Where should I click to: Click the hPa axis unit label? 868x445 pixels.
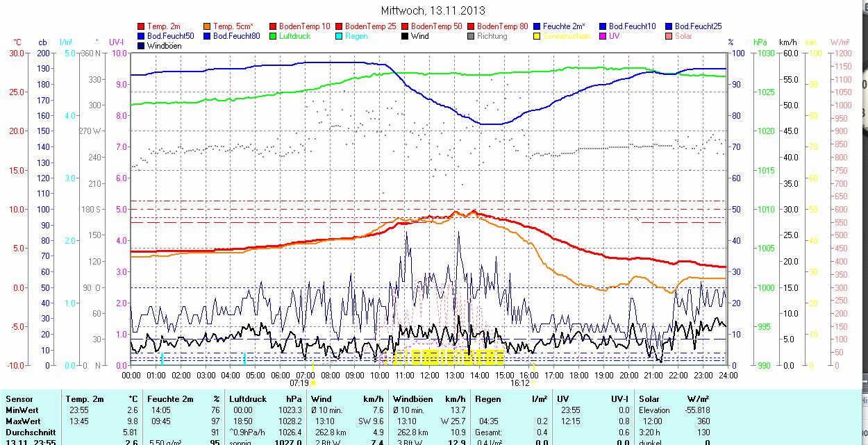761,42
